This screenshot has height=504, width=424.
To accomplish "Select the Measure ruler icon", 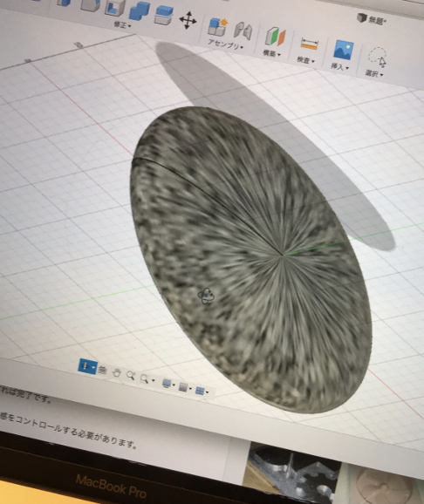I will click(x=309, y=44).
